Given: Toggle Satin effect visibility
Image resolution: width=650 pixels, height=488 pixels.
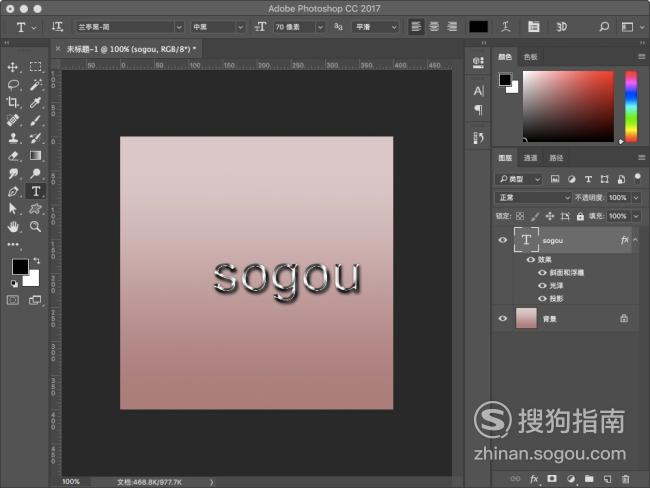Looking at the screenshot, I should tap(542, 286).
